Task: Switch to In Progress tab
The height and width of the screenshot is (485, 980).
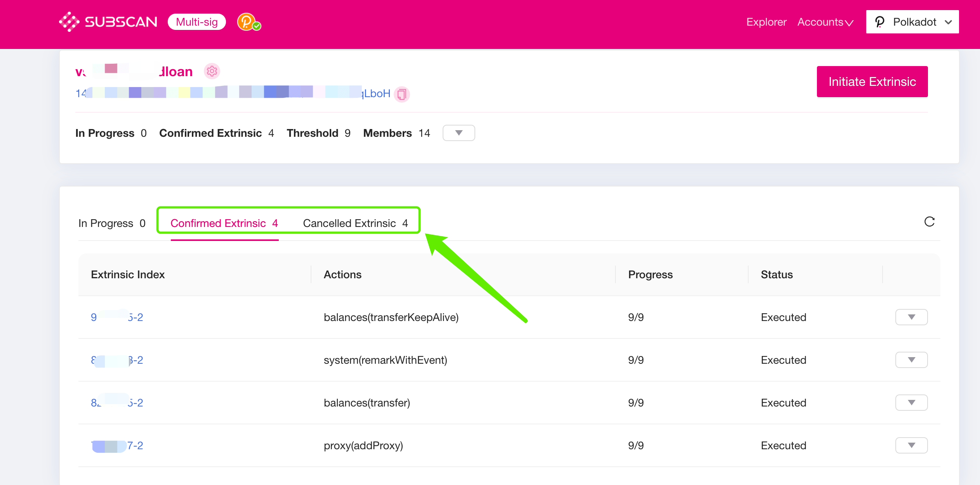Action: [112, 223]
